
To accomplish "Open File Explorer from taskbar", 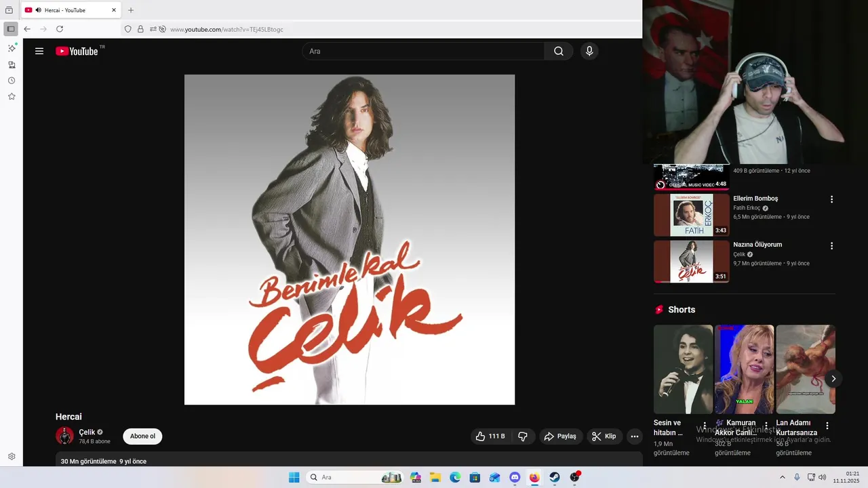I will [x=435, y=477].
